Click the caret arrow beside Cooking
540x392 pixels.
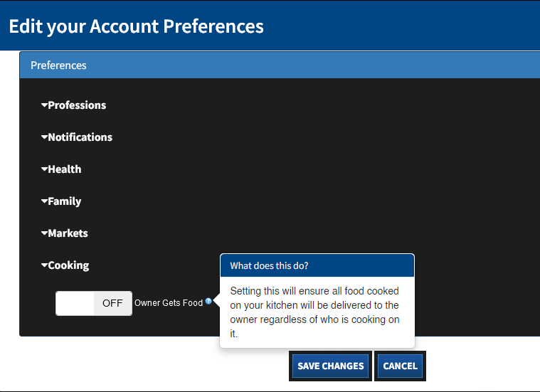[x=44, y=265]
